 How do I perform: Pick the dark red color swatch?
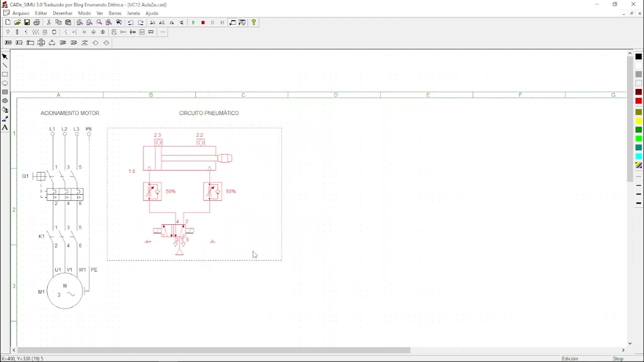pyautogui.click(x=638, y=92)
